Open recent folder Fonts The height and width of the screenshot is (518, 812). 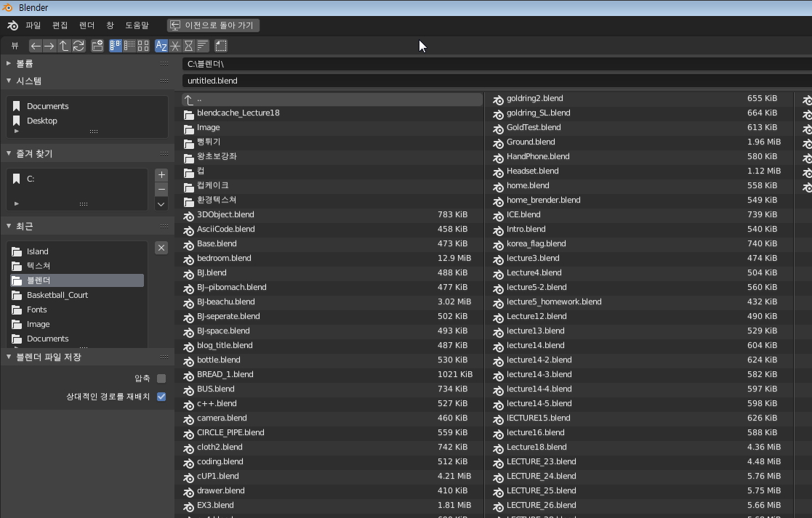click(78, 309)
